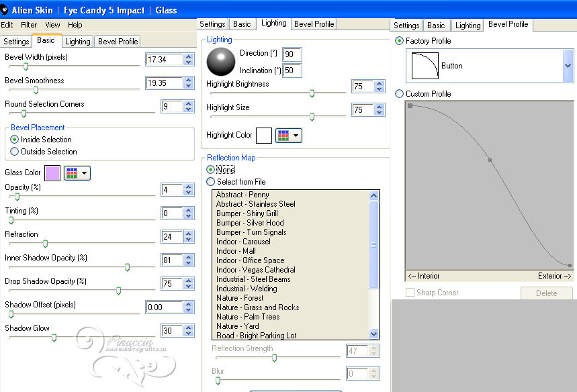Open the Glass Color palette dropdown

click(77, 173)
